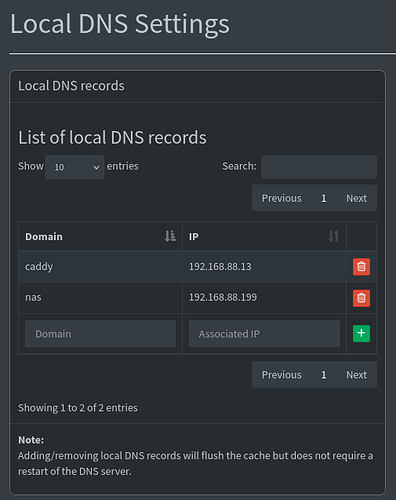Sort by IP column sort icon
Screen dimensions: 396x500
coord(334,236)
